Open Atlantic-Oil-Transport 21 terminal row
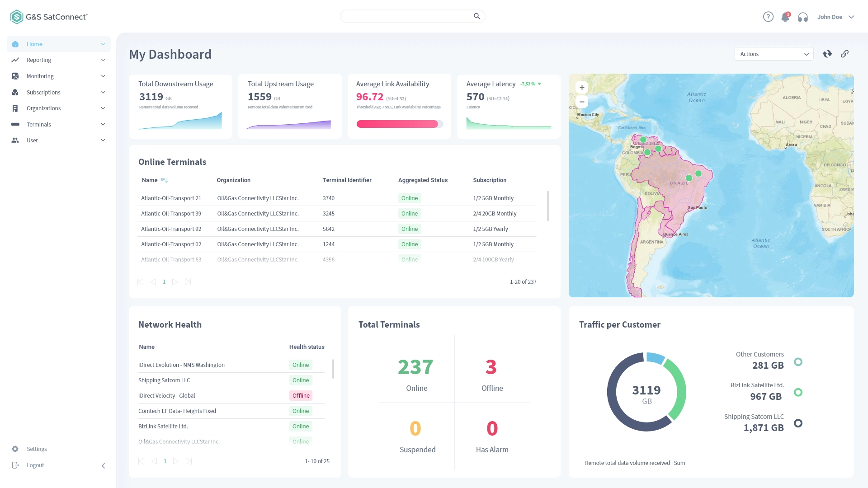The width and height of the screenshot is (868, 488). pos(337,198)
